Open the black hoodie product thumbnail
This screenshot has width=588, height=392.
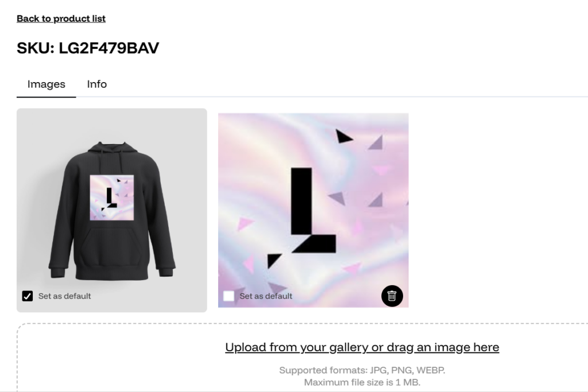112,210
